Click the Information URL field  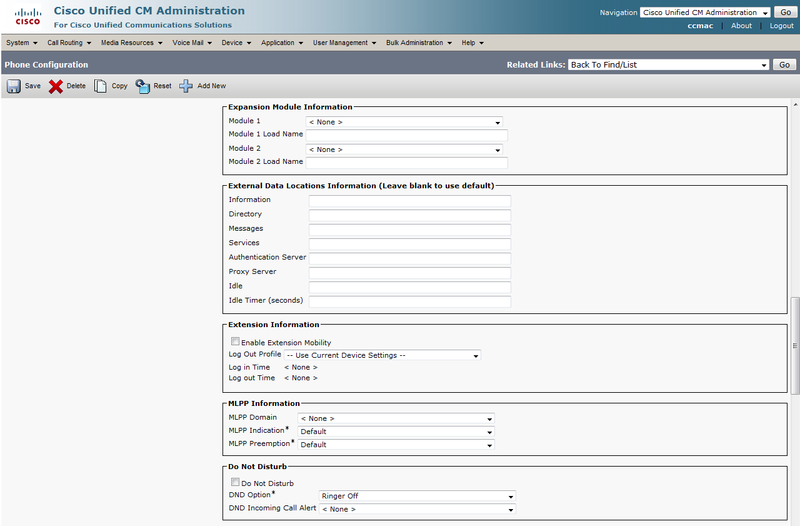pyautogui.click(x=410, y=201)
